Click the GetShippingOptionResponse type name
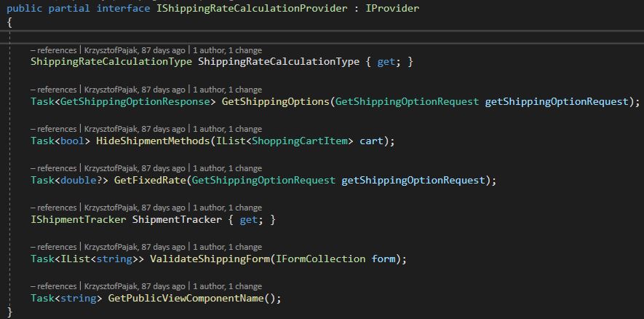 pos(135,101)
